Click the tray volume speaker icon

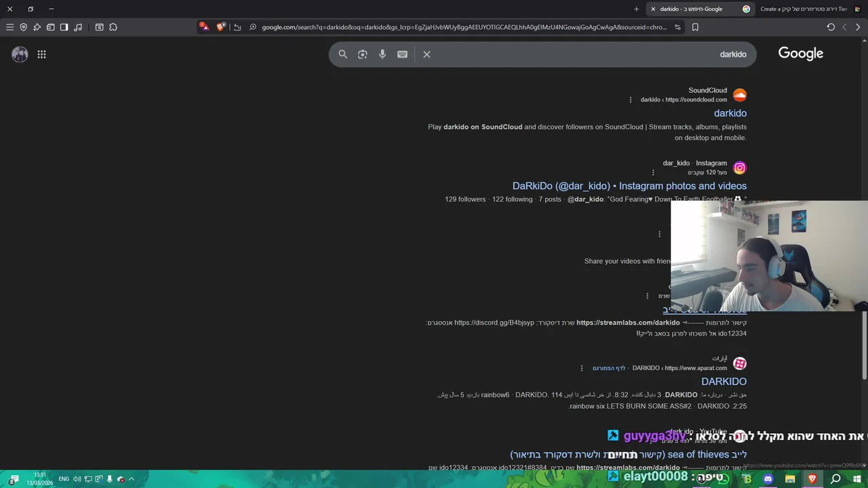(x=77, y=479)
